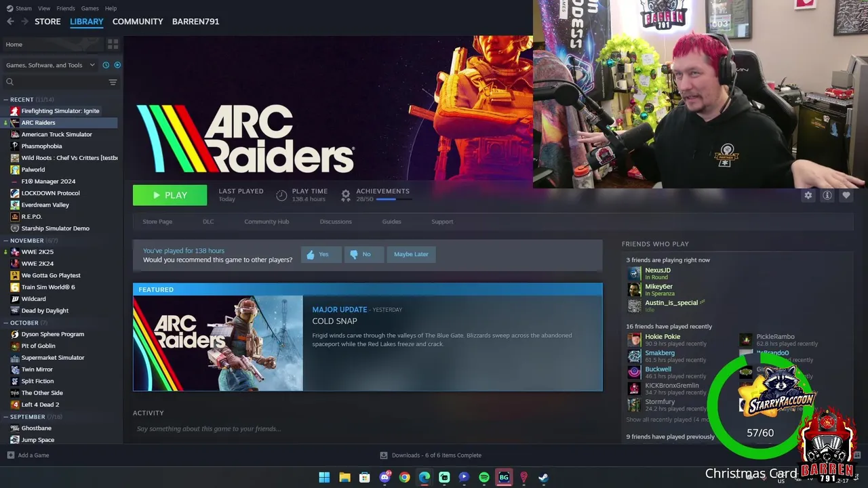The height and width of the screenshot is (488, 868).
Task: Open advanced filter options icon
Action: (x=113, y=82)
